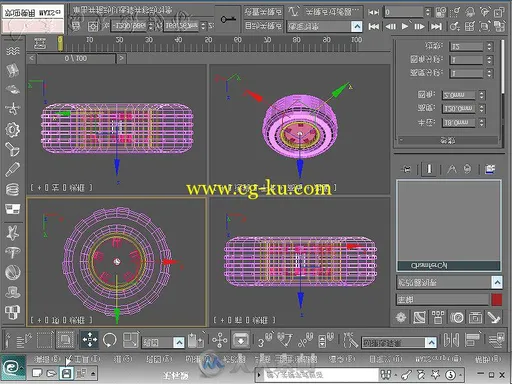Toggle the 3D Snaps button

pyautogui.click(x=266, y=340)
